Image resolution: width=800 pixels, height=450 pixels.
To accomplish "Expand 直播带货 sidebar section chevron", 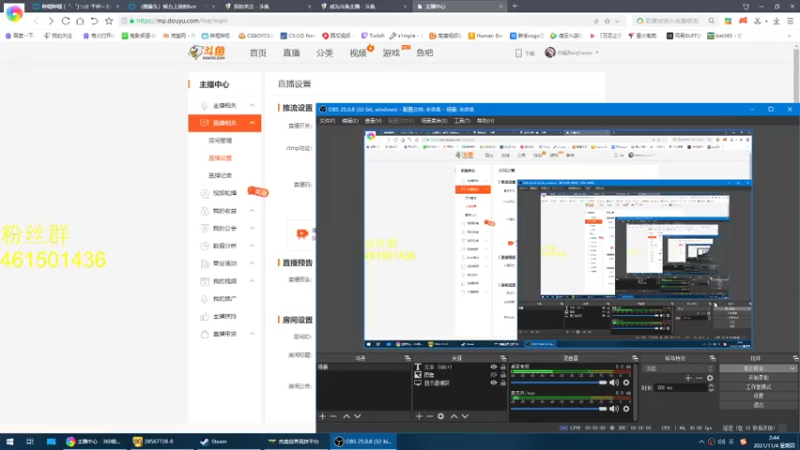I will click(252, 334).
